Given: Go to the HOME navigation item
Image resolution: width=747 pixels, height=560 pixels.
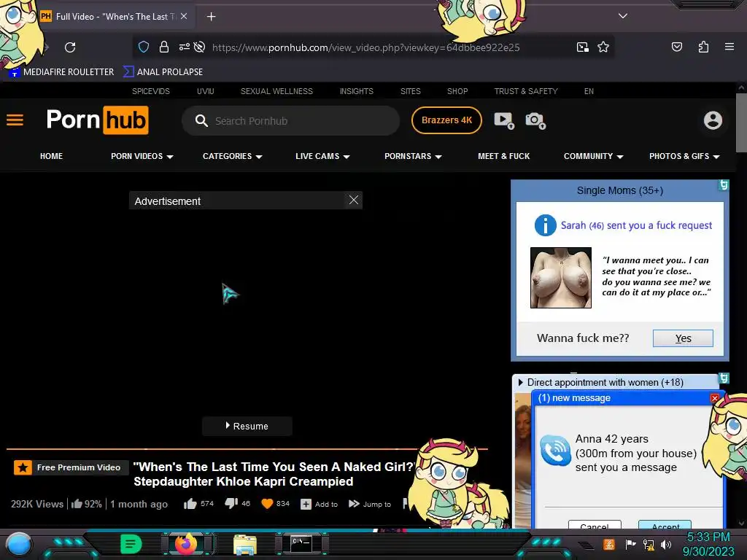Looking at the screenshot, I should click(52, 156).
